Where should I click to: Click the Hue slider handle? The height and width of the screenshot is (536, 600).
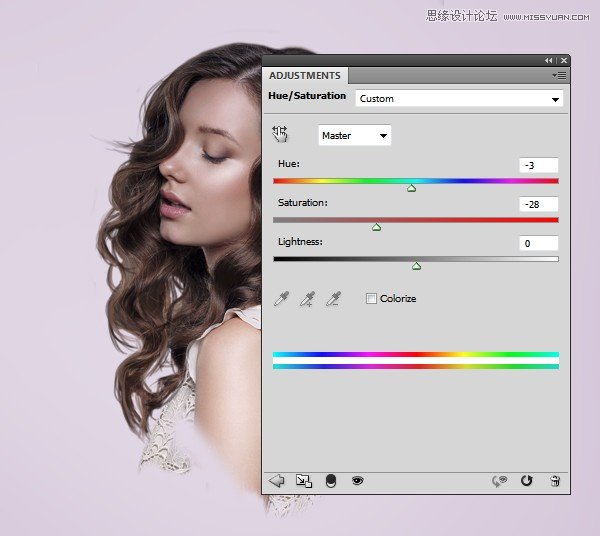411,188
